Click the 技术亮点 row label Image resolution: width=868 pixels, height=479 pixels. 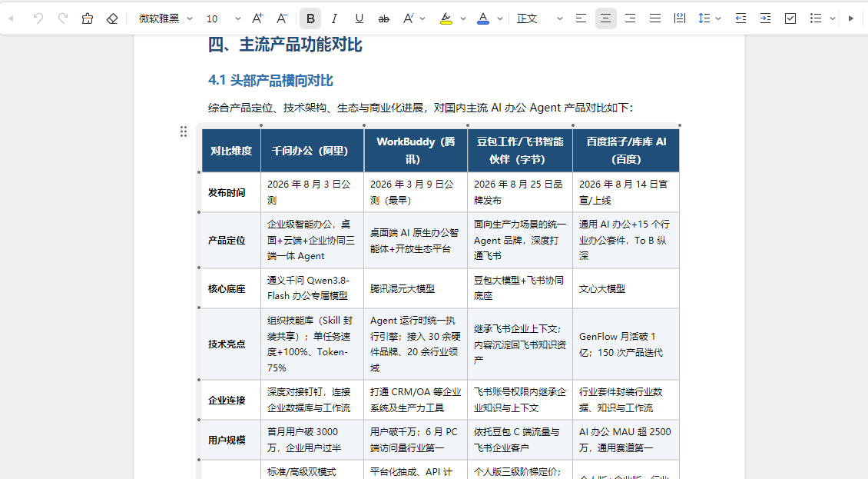[227, 344]
